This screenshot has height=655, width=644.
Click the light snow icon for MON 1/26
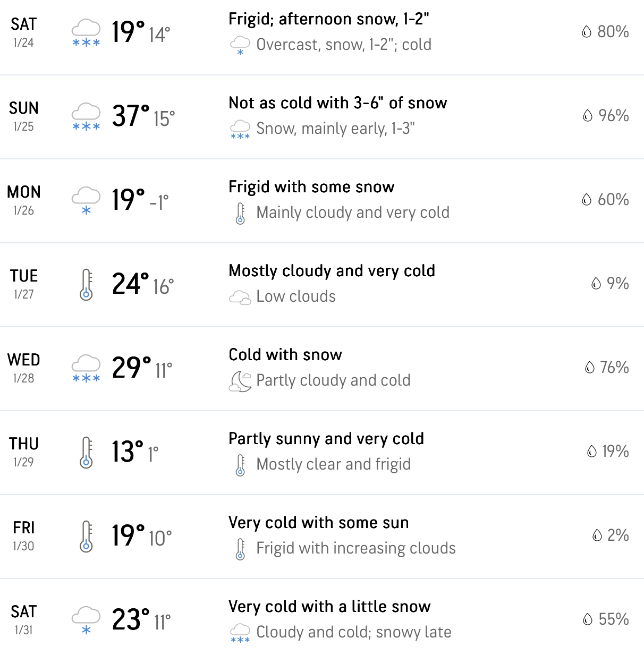tap(86, 201)
